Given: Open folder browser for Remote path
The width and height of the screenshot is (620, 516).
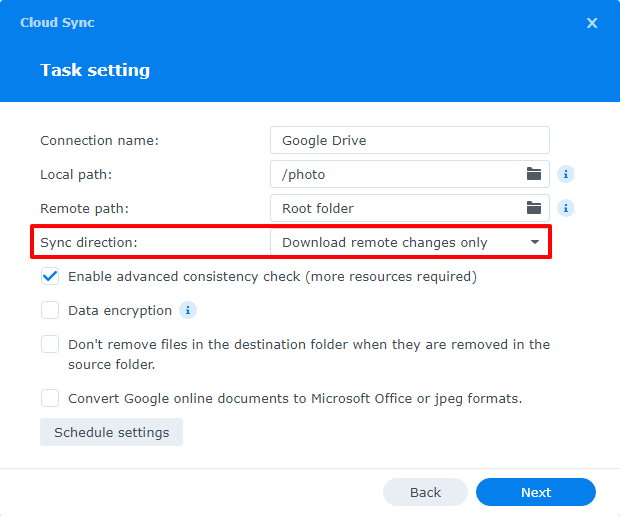Looking at the screenshot, I should coord(534,208).
